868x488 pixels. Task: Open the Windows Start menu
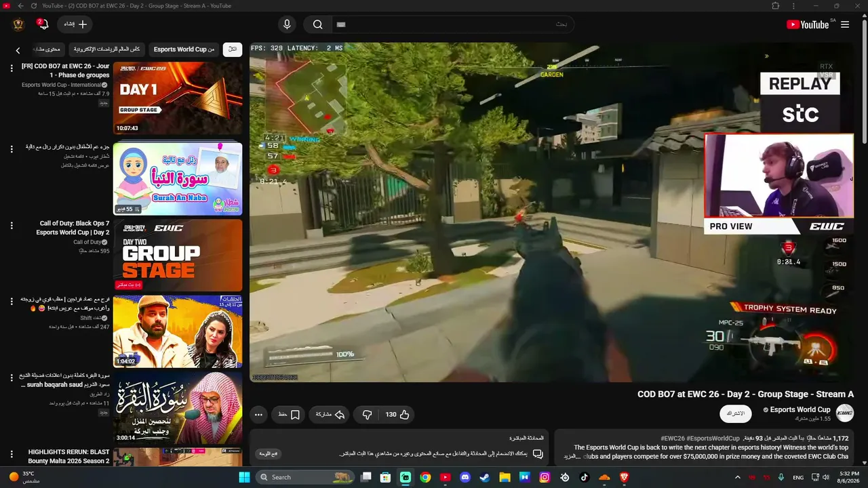coord(244,477)
